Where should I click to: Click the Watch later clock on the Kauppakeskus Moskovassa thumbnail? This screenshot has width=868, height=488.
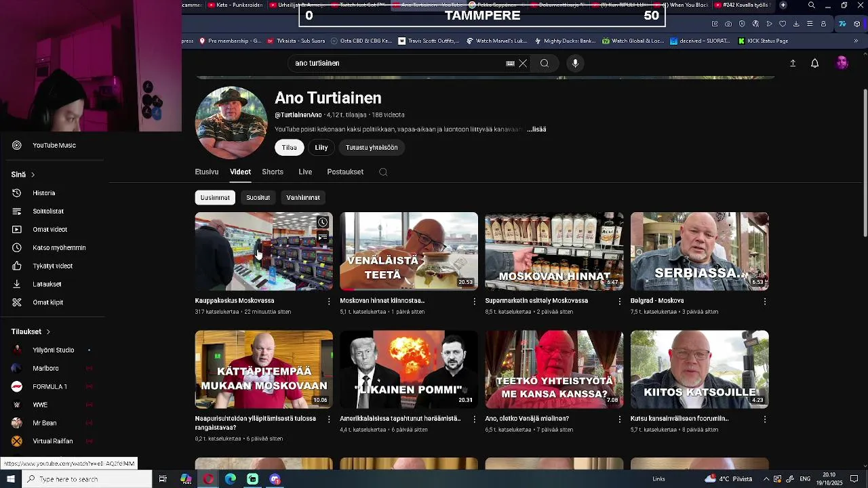tap(323, 222)
